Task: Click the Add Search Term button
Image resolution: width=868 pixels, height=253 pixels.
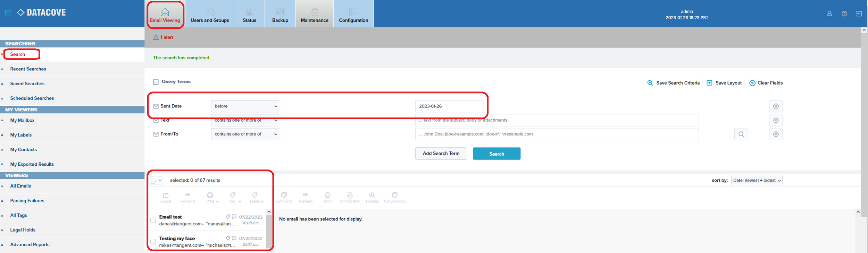Action: 441,154
